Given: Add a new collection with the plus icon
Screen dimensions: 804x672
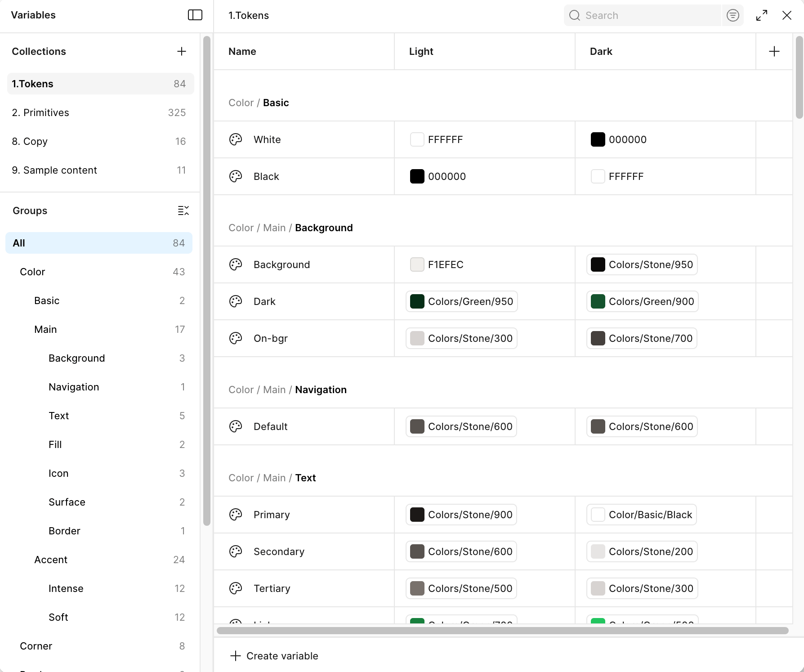Looking at the screenshot, I should (182, 51).
